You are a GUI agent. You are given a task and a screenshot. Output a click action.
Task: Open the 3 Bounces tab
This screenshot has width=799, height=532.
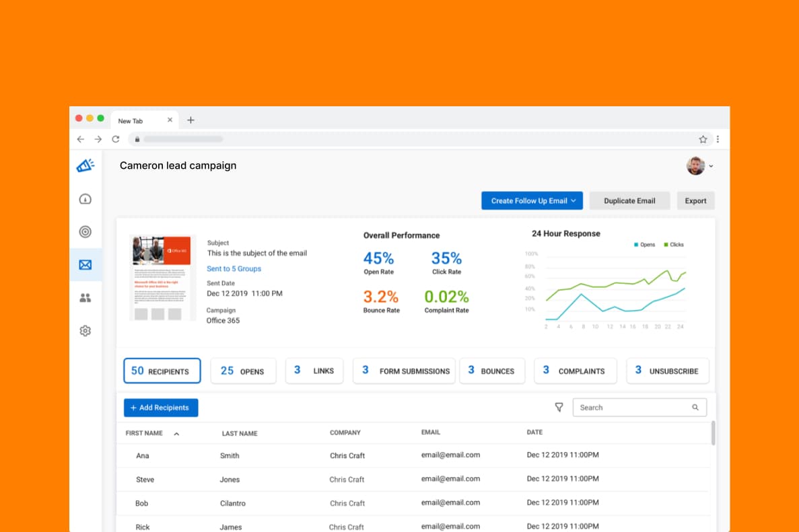(x=492, y=371)
